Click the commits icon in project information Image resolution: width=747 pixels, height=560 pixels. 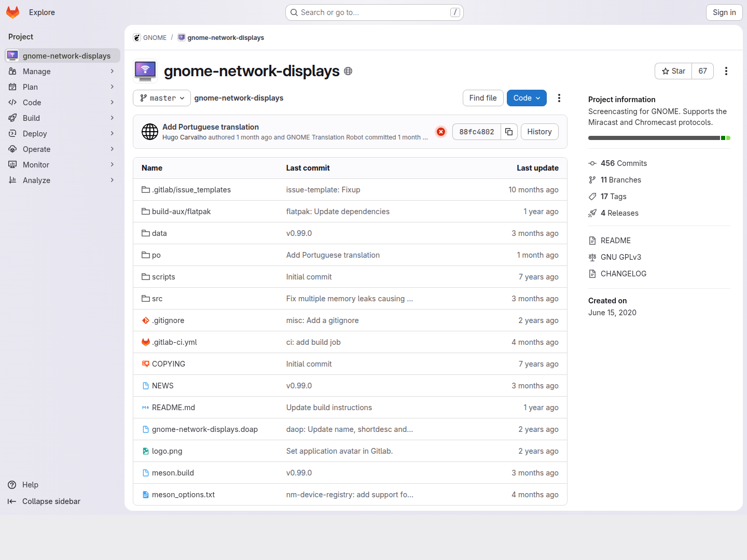(x=592, y=163)
